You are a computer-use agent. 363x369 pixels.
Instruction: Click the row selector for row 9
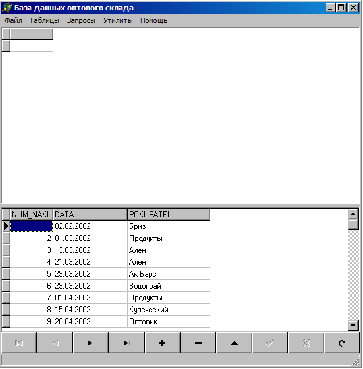coord(6,322)
